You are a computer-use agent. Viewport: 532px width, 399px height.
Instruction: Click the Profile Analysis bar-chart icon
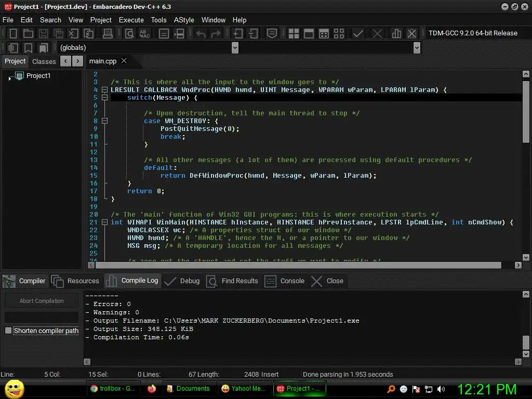point(396,33)
